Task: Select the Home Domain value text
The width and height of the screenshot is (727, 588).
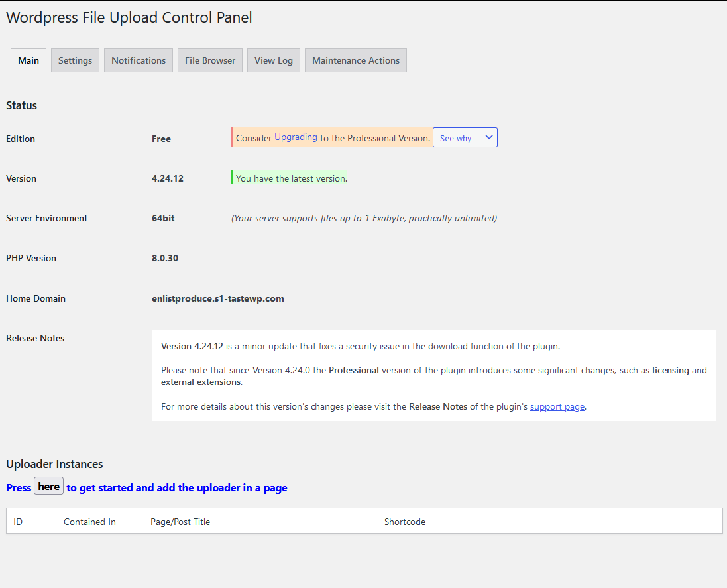Action: coord(217,298)
